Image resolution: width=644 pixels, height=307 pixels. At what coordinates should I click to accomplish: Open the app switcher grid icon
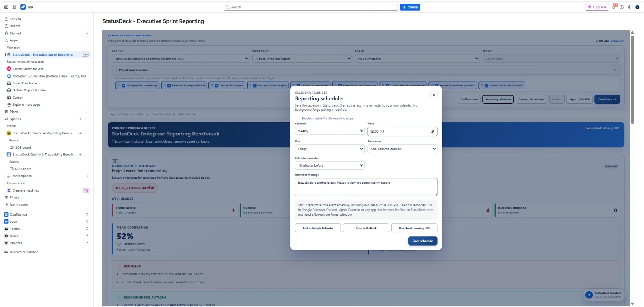pos(14,7)
